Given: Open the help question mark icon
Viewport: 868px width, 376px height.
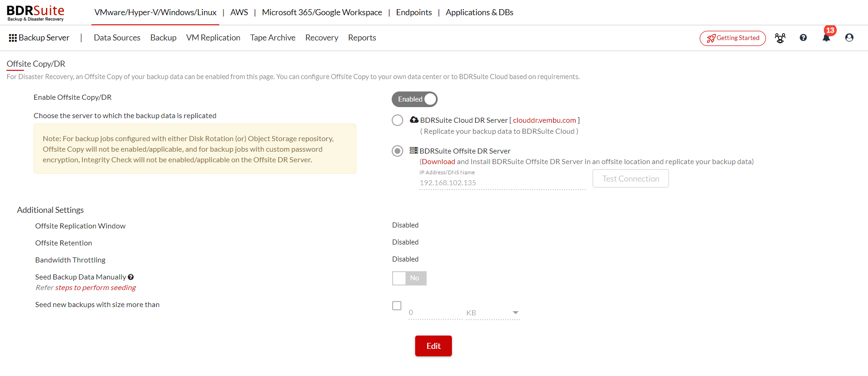Looking at the screenshot, I should point(803,38).
